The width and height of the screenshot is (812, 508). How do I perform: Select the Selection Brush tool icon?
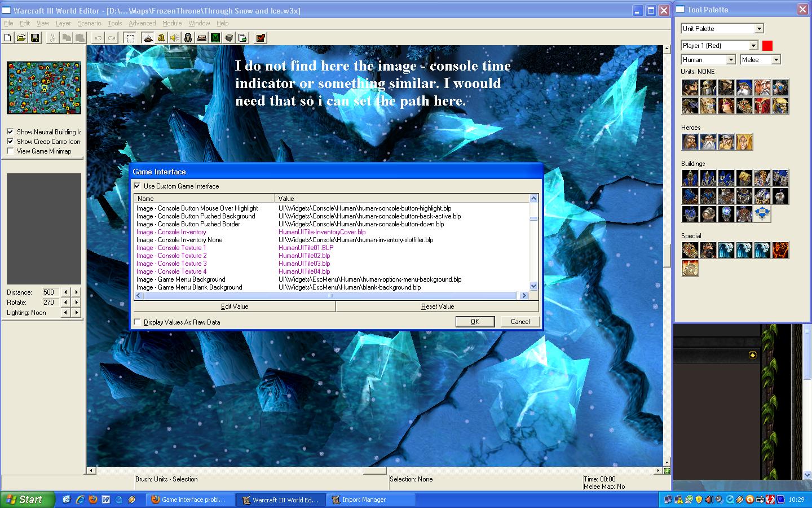point(130,38)
